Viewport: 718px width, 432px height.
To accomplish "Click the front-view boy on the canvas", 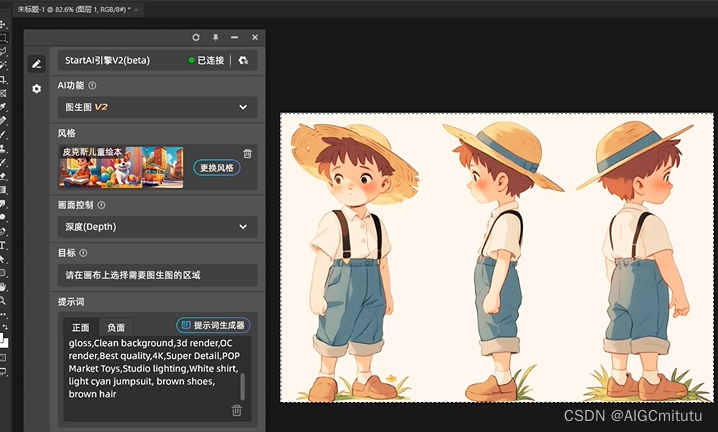I will point(354,261).
